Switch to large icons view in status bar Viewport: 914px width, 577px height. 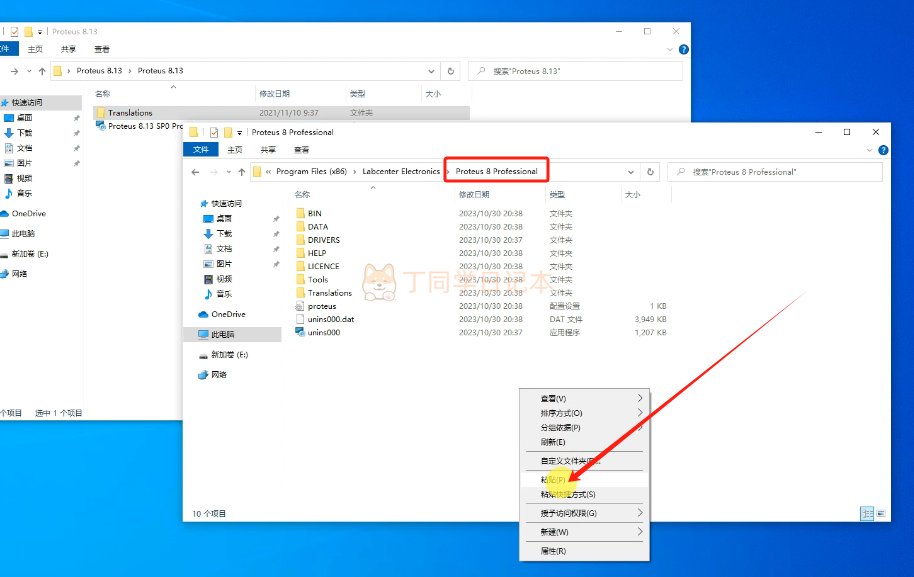coord(881,513)
